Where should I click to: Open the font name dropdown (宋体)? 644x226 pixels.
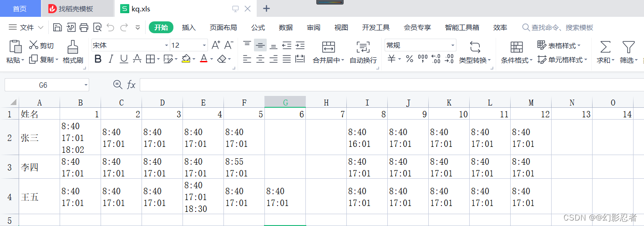tap(166, 45)
